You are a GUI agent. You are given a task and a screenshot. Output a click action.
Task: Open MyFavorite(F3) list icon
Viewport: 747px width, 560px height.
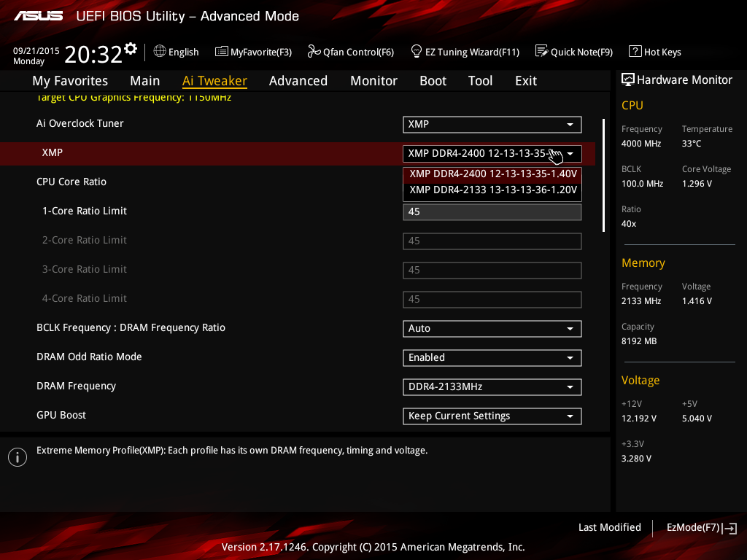point(222,52)
